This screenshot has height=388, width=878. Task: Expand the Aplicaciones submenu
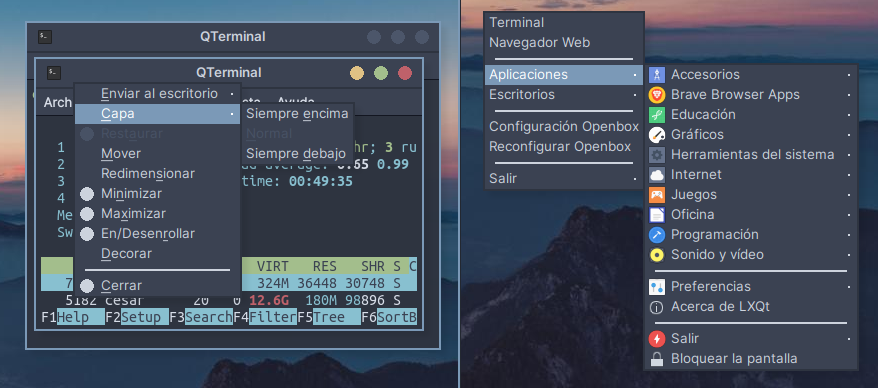564,74
